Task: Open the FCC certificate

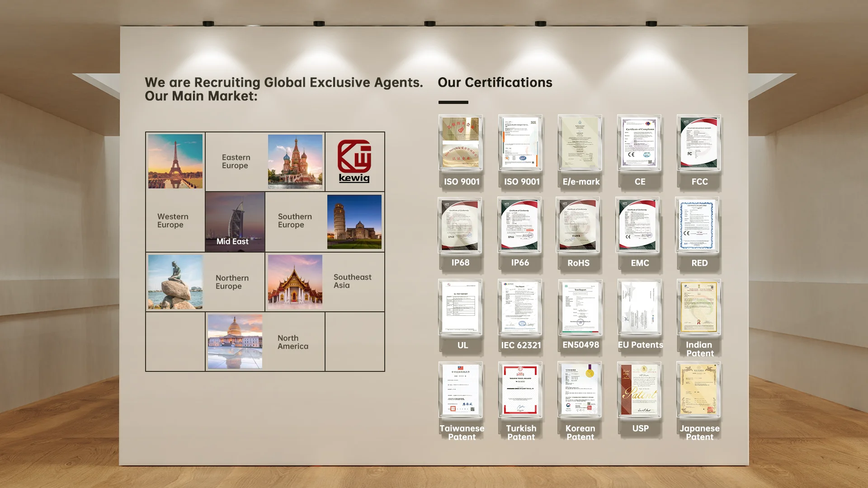Action: click(698, 142)
